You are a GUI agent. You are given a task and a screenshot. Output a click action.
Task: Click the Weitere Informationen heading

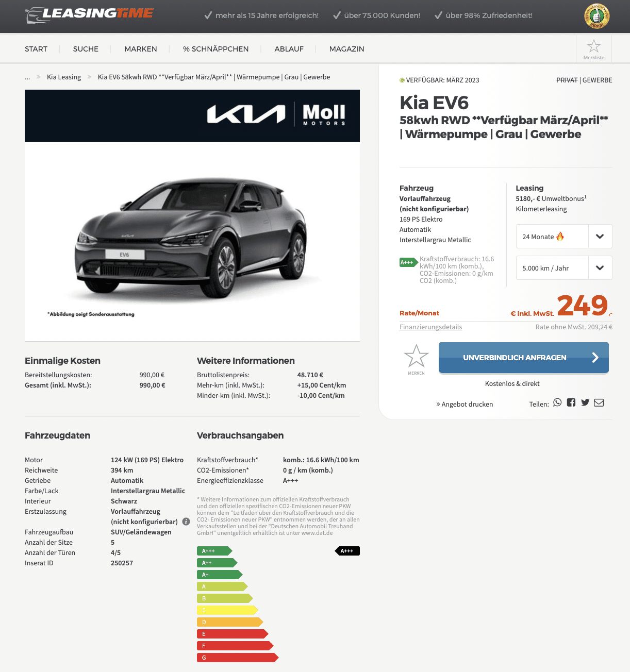point(246,361)
